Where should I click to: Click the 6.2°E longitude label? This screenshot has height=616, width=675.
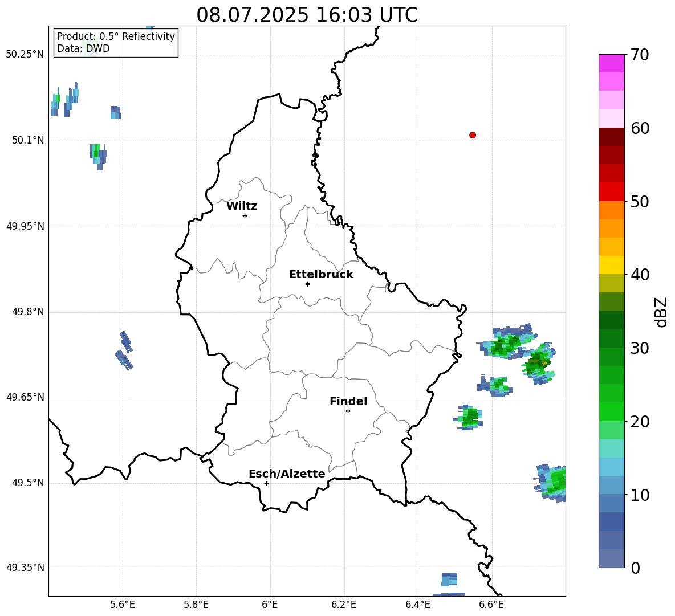[x=344, y=605]
